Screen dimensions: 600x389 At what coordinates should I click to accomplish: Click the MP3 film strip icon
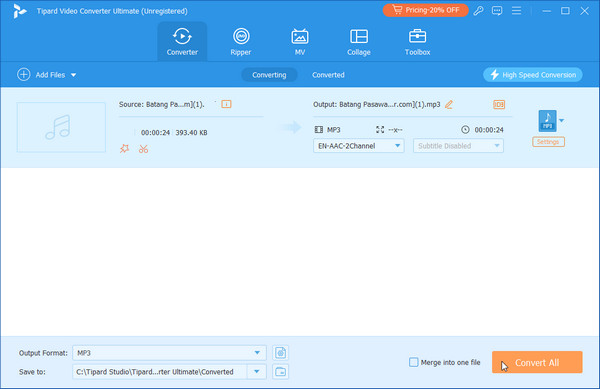coord(318,130)
